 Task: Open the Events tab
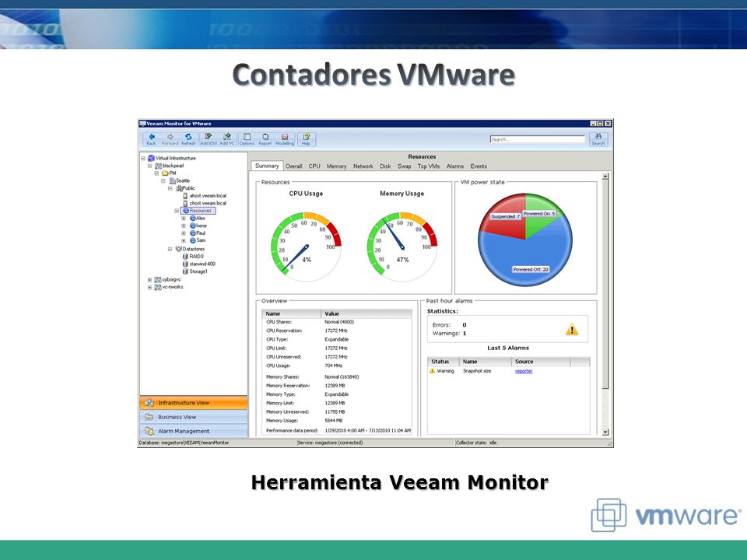pos(479,166)
